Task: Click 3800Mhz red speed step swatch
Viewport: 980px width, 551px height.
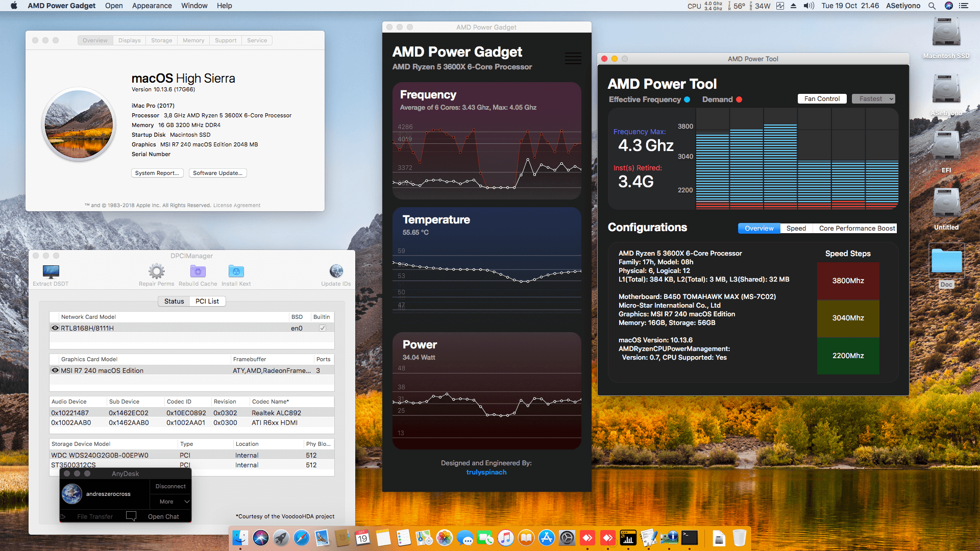Action: tap(848, 281)
